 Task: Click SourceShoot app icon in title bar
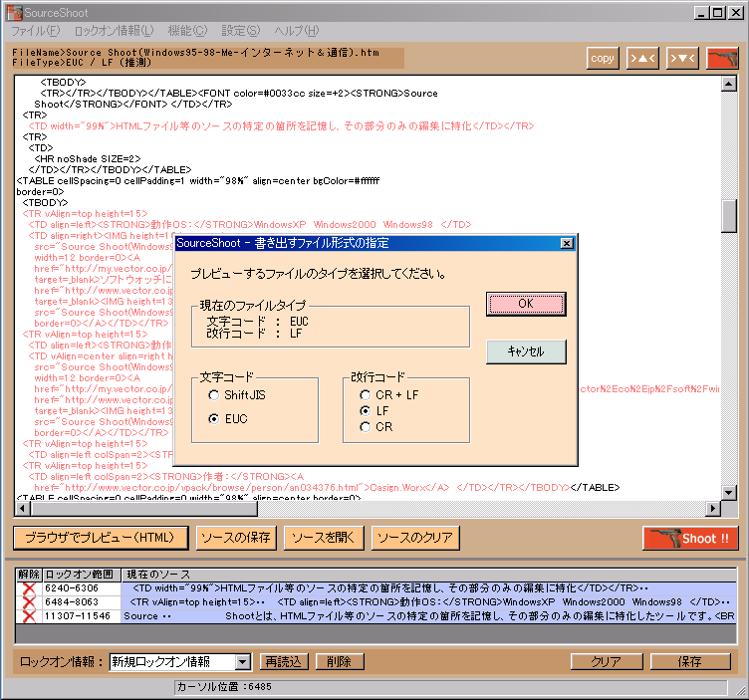click(14, 13)
